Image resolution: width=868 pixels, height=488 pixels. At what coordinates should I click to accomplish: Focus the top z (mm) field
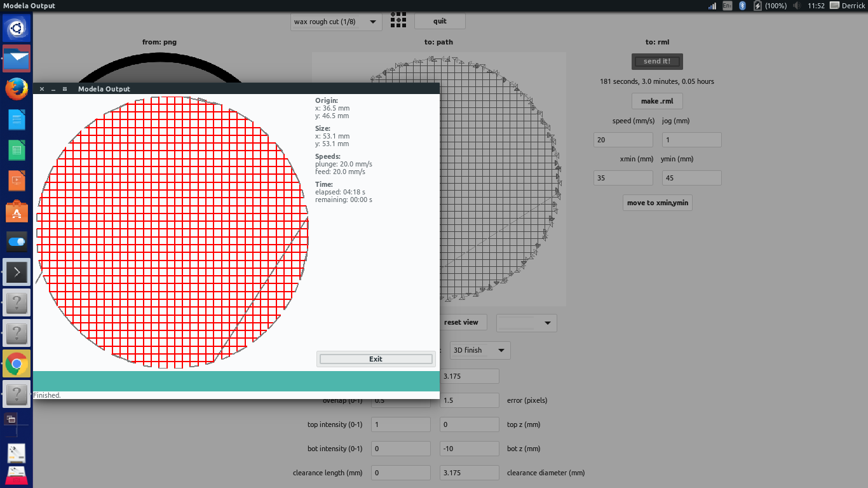470,424
